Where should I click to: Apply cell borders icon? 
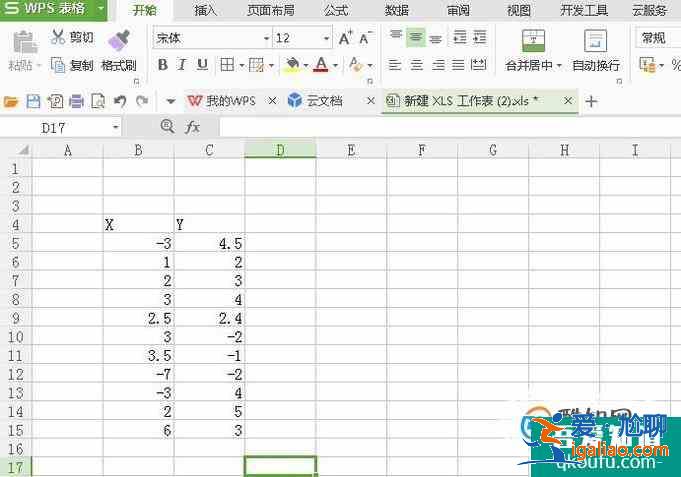[x=227, y=65]
